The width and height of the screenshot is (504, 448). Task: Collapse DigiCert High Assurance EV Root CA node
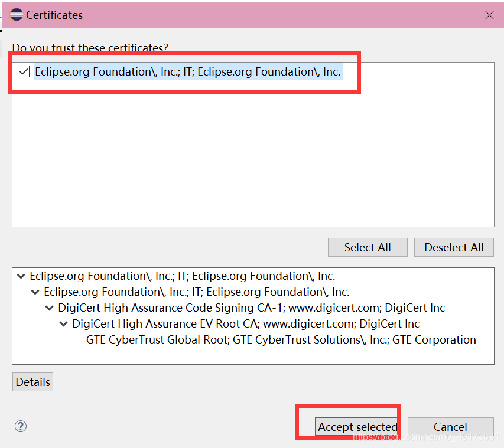click(x=64, y=323)
